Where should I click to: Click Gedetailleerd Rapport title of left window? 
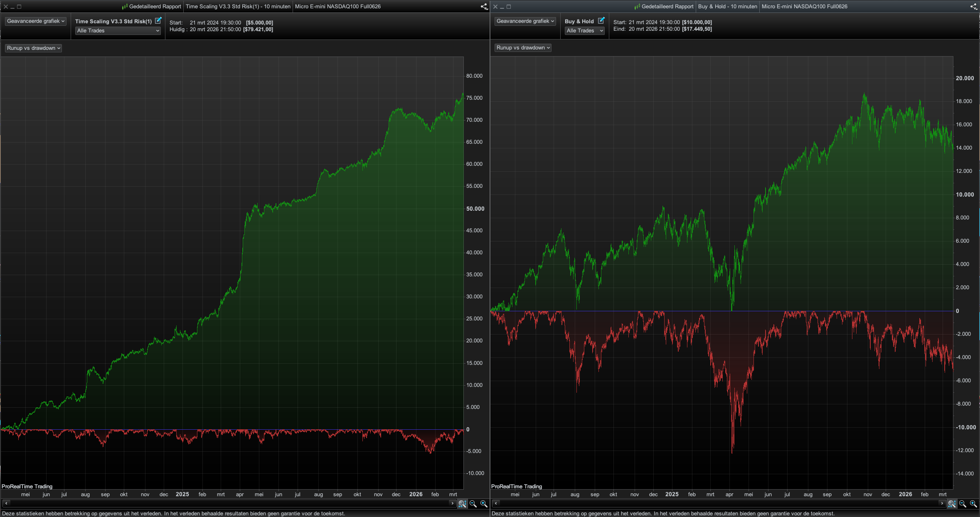[x=155, y=7]
